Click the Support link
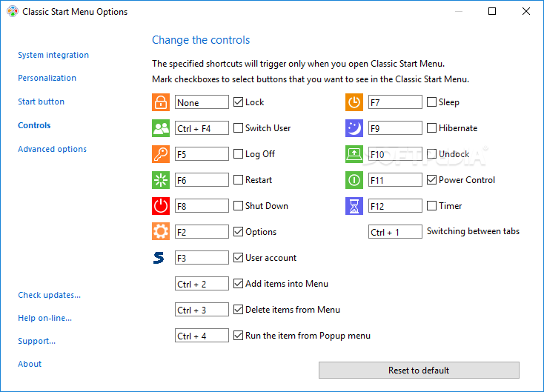 point(36,341)
